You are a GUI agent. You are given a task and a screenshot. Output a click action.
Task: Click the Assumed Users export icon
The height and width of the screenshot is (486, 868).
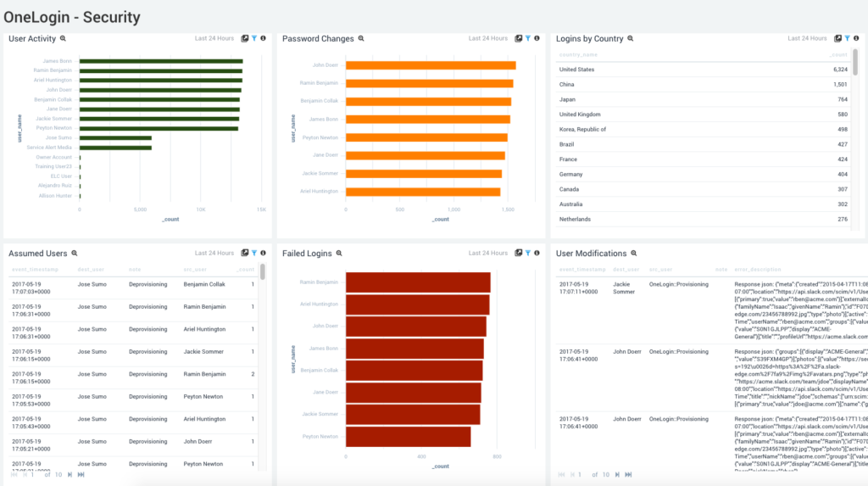(245, 253)
